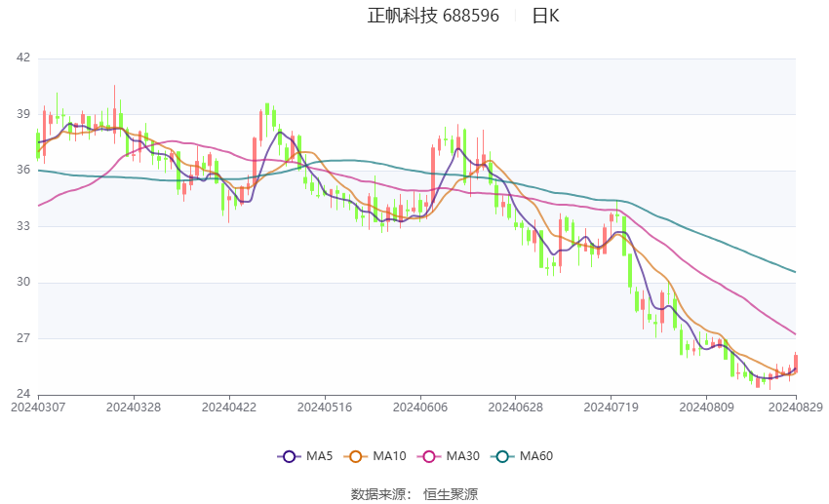
Task: Click x-axis date label 20240307
Action: pyautogui.click(x=38, y=407)
